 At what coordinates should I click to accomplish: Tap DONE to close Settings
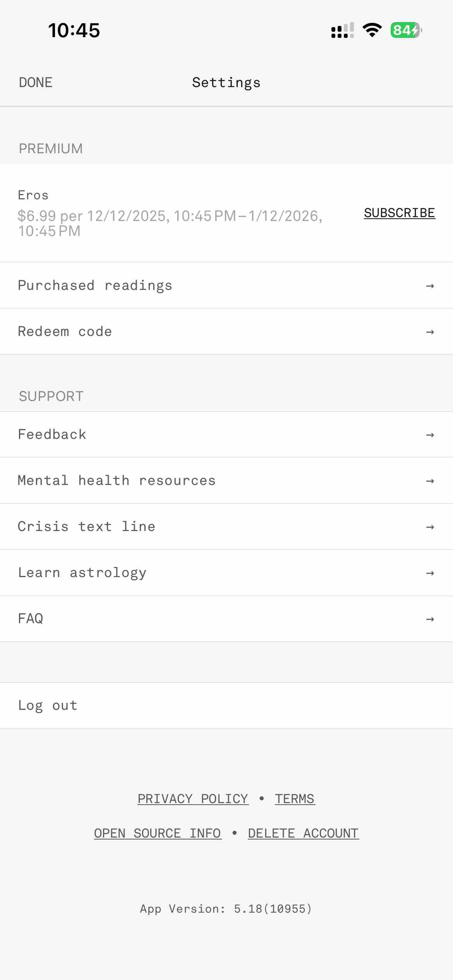(x=36, y=82)
